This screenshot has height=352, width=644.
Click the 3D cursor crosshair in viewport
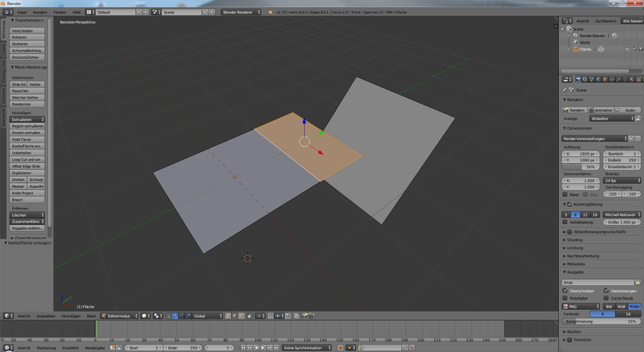(x=248, y=258)
